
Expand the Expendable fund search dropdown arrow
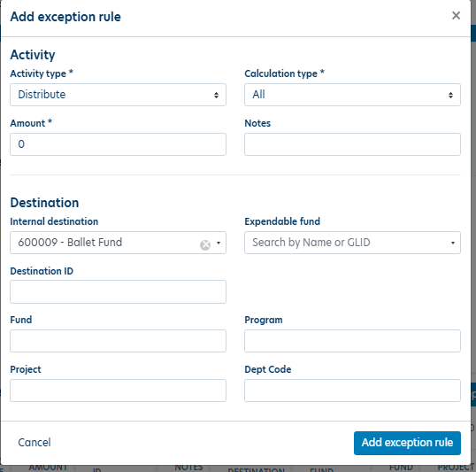tap(453, 243)
